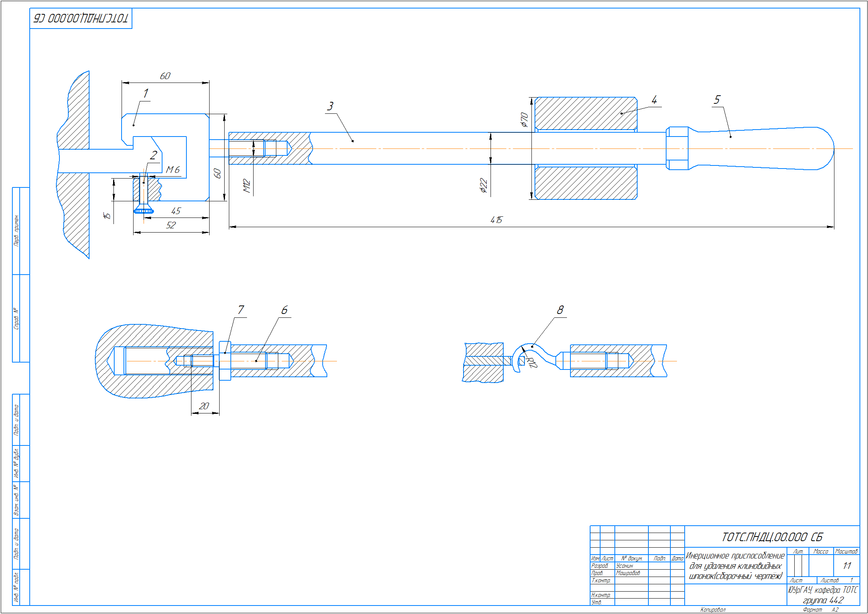Select the rotated drawing code in the top-left frame

pos(81,18)
